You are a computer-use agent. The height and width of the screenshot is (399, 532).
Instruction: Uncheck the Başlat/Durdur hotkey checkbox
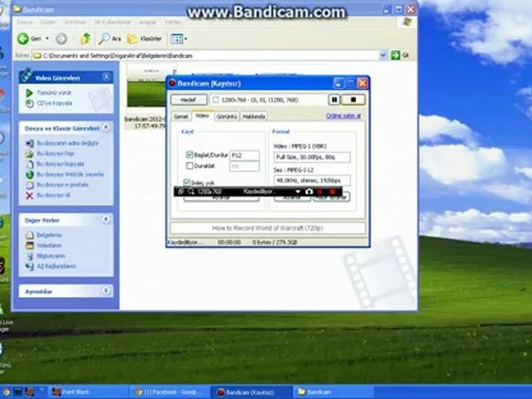[x=190, y=155]
